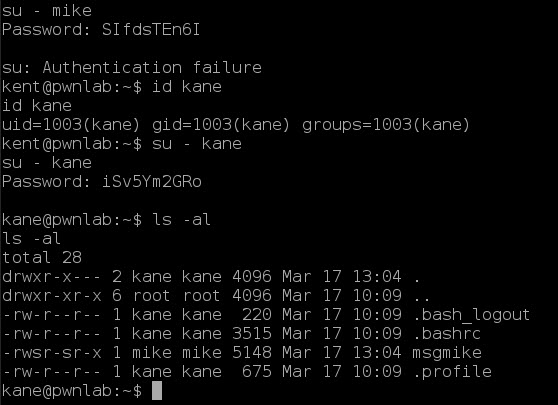Screen dimensions: 558x405
Task: Click the 'total 28' line
Action: click(42, 258)
